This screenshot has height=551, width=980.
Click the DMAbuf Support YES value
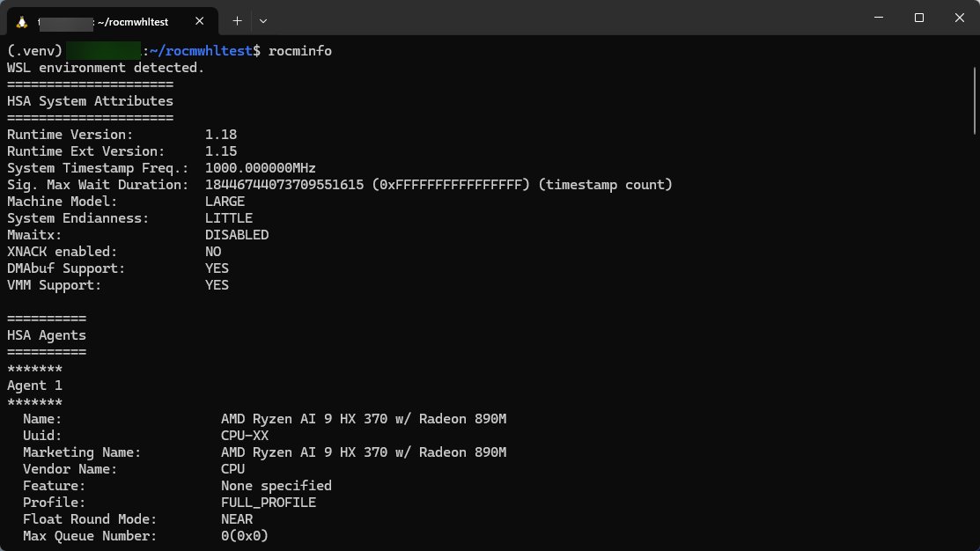[x=217, y=268]
